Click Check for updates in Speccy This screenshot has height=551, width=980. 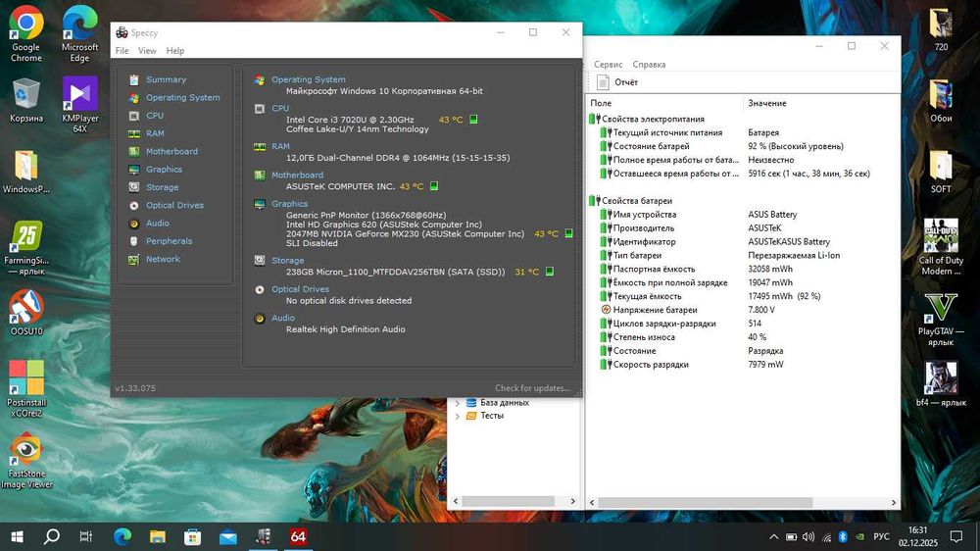[x=532, y=388]
